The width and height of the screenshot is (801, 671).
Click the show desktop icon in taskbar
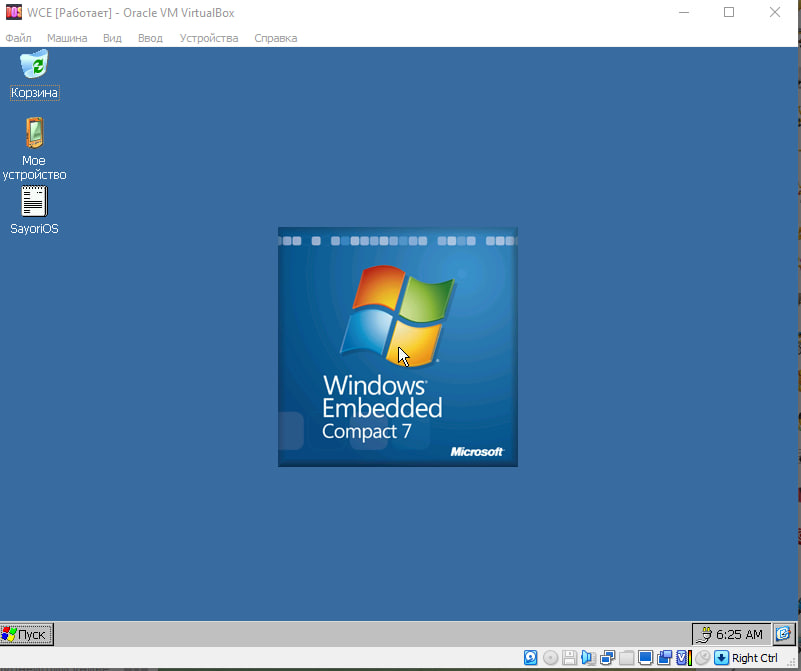click(784, 634)
